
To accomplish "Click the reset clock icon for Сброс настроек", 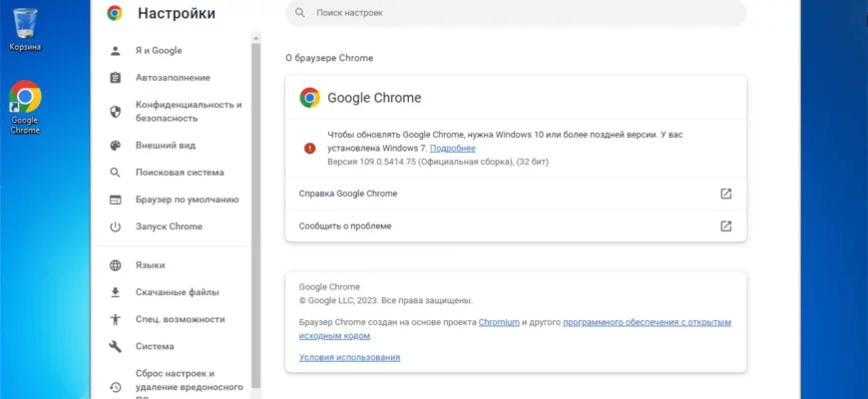I will point(115,387).
